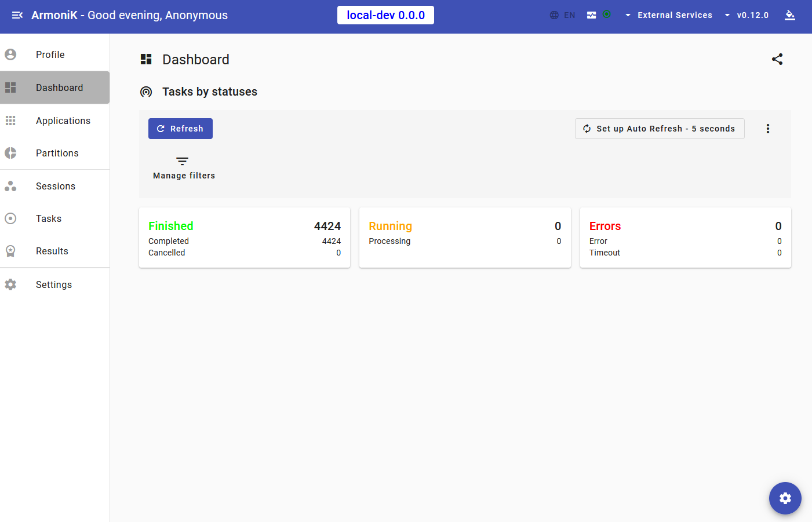This screenshot has height=522, width=812.
Task: Open Settings in the sidebar
Action: [54, 284]
